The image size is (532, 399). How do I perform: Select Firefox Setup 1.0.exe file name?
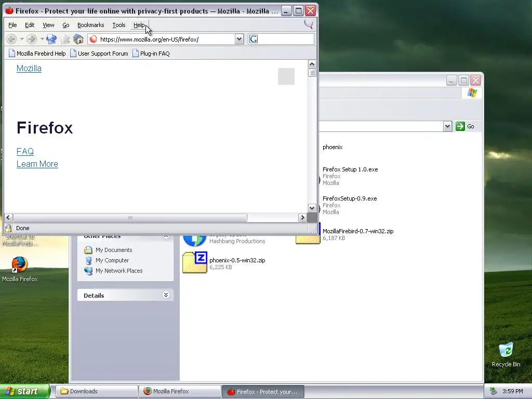(350, 169)
